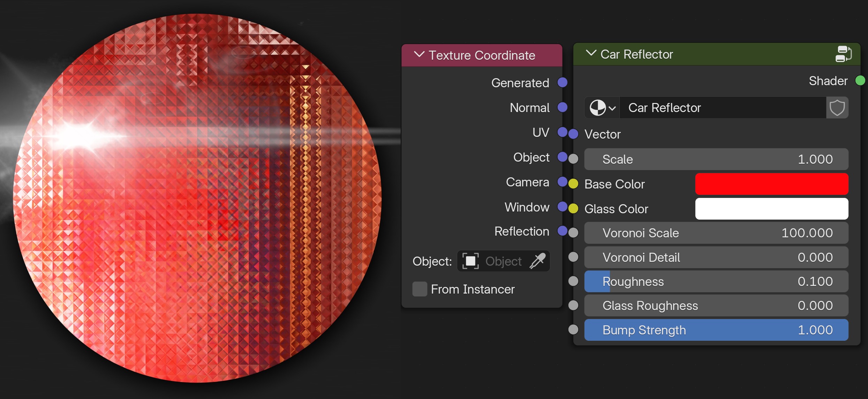Click the Voronoi Scale value field
Image resolution: width=868 pixels, height=399 pixels.
pos(716,233)
